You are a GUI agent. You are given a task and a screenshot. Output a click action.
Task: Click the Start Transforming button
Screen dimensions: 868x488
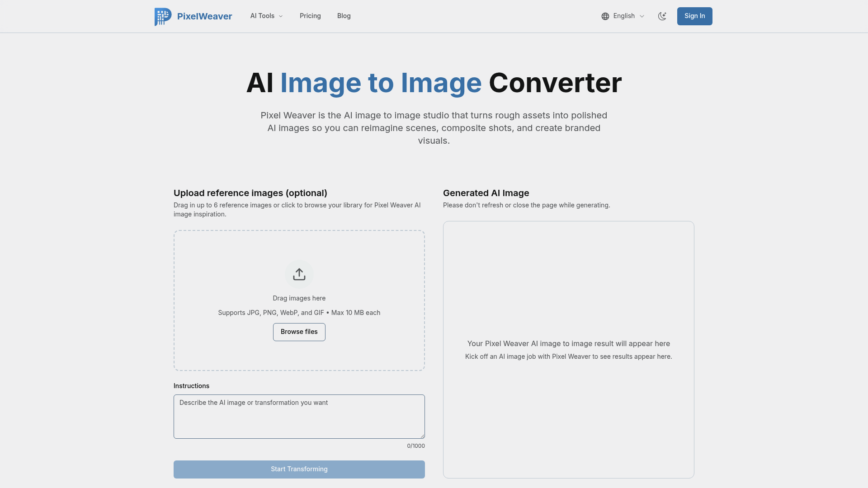[299, 469]
